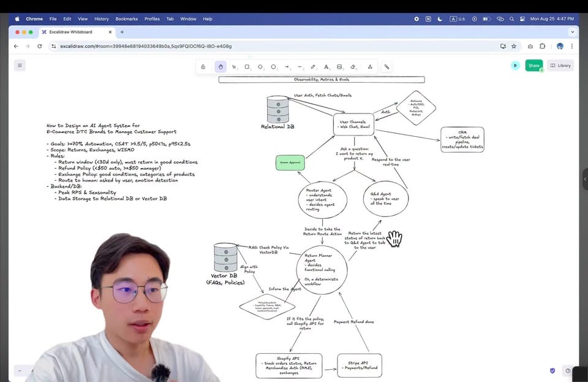Select the Diamond tool
Screen dimensions: 588x382
point(260,67)
